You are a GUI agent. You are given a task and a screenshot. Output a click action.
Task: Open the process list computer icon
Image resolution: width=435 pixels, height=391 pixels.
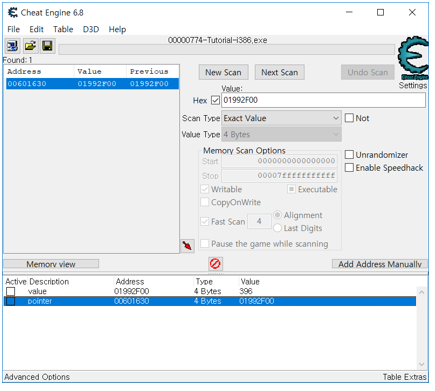[x=13, y=46]
